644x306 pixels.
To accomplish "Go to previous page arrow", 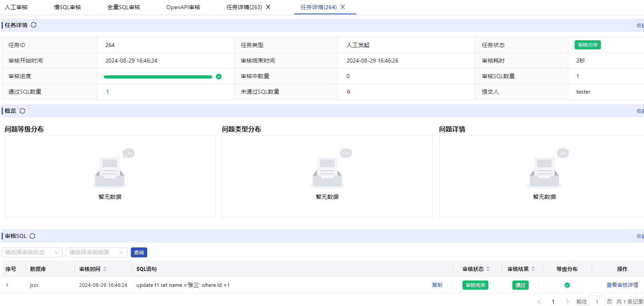I will click(539, 302).
